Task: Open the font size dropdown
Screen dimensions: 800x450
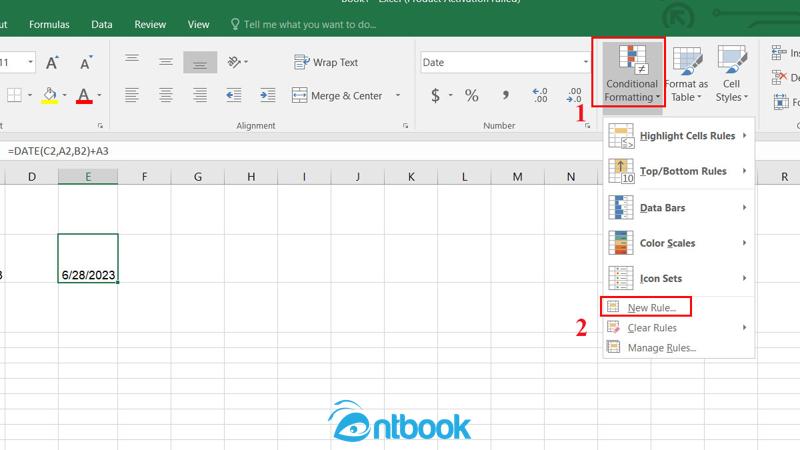Action: coord(31,62)
